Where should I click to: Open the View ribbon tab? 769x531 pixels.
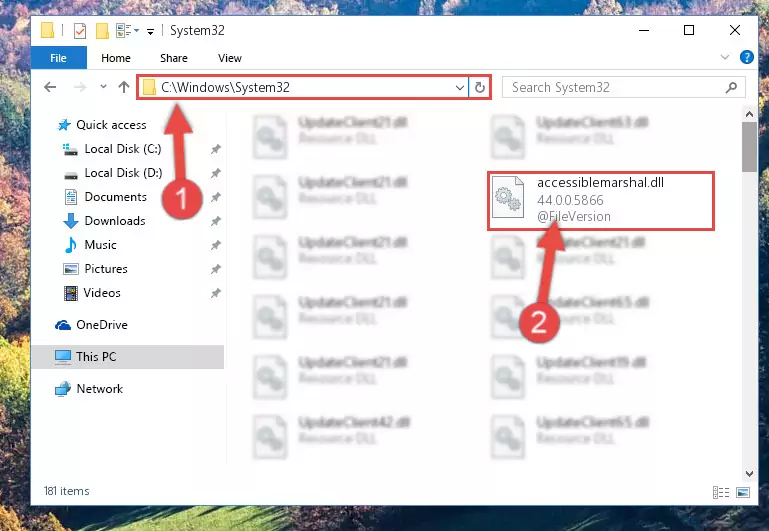pyautogui.click(x=230, y=58)
